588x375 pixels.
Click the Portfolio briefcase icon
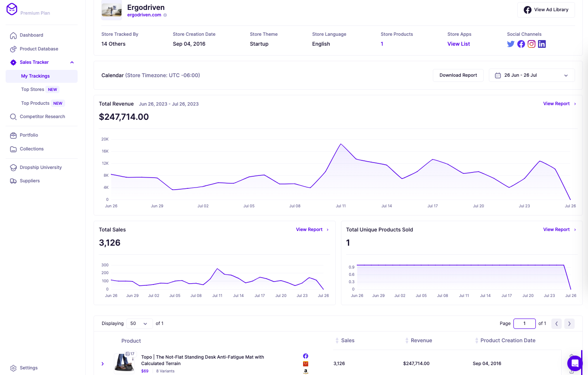coord(13,135)
